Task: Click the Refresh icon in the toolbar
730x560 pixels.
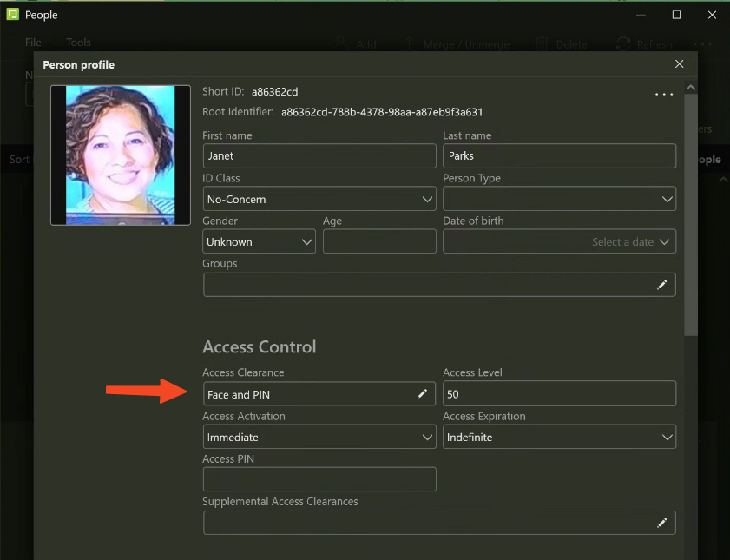Action: click(x=623, y=43)
